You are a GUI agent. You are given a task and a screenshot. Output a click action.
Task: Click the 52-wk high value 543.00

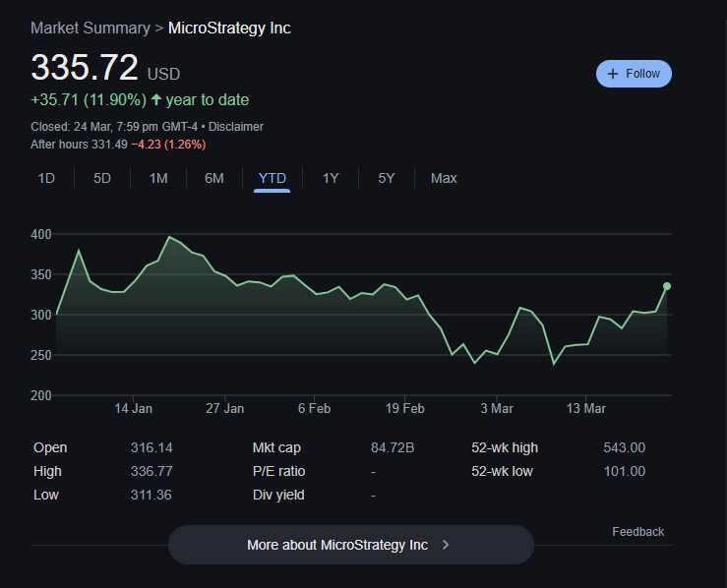[624, 447]
